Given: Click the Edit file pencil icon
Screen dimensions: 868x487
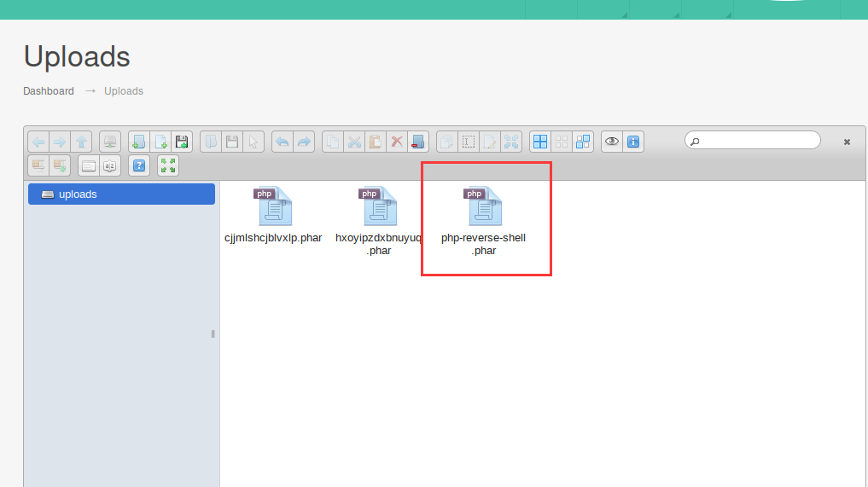Looking at the screenshot, I should [490, 142].
